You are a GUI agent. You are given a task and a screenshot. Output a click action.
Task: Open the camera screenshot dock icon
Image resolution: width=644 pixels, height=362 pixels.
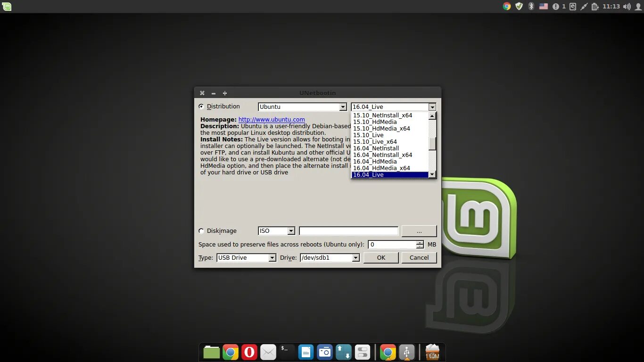[325, 352]
